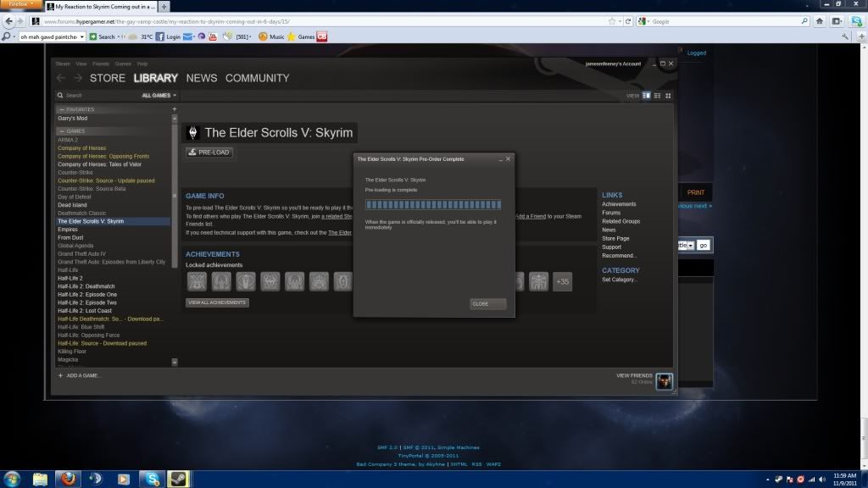Open the bookmark star dropdown arrow

[620, 21]
